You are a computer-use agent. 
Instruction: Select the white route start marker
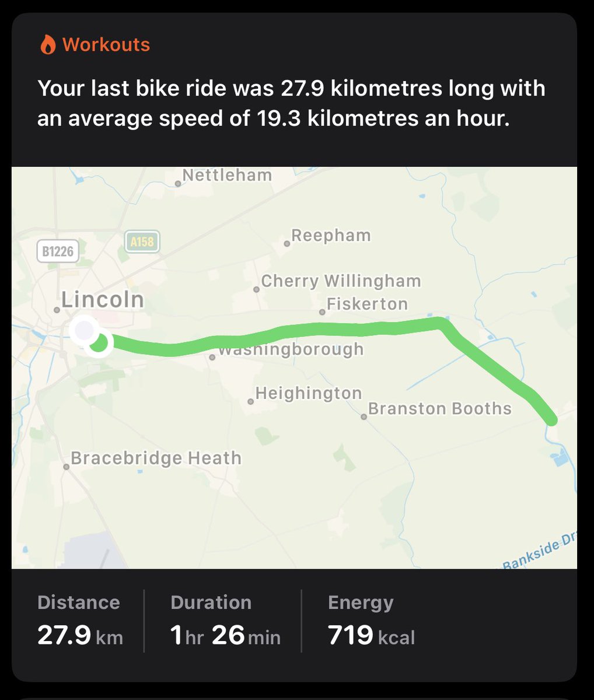[x=83, y=330]
